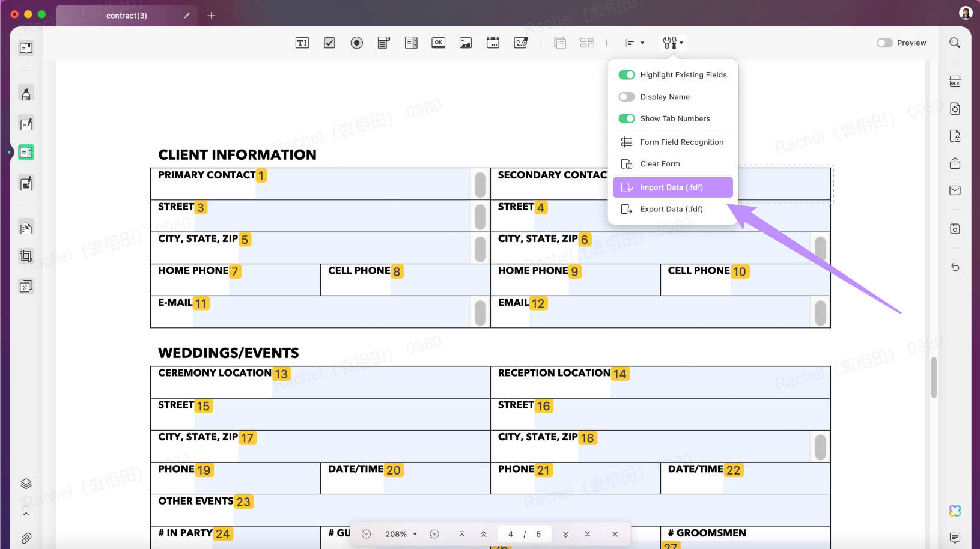
Task: Switch to the contract(3) tab
Action: click(126, 16)
